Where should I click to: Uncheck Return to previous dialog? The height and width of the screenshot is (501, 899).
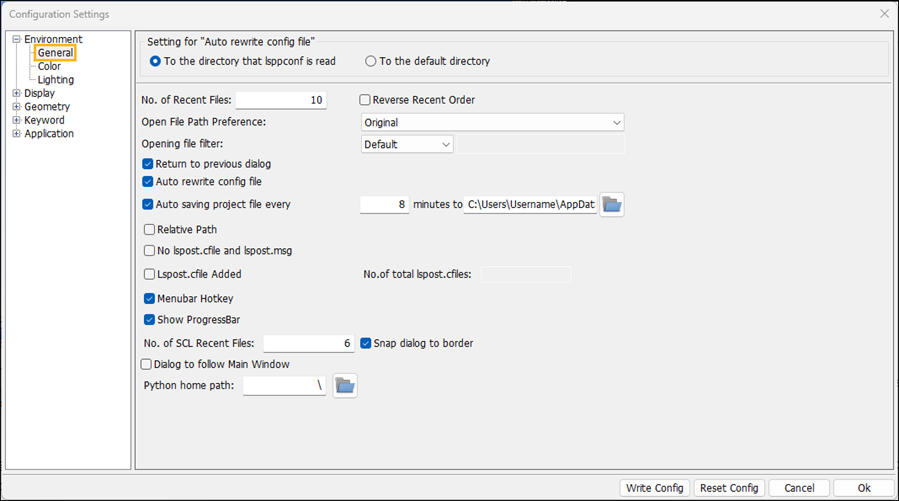coord(148,163)
